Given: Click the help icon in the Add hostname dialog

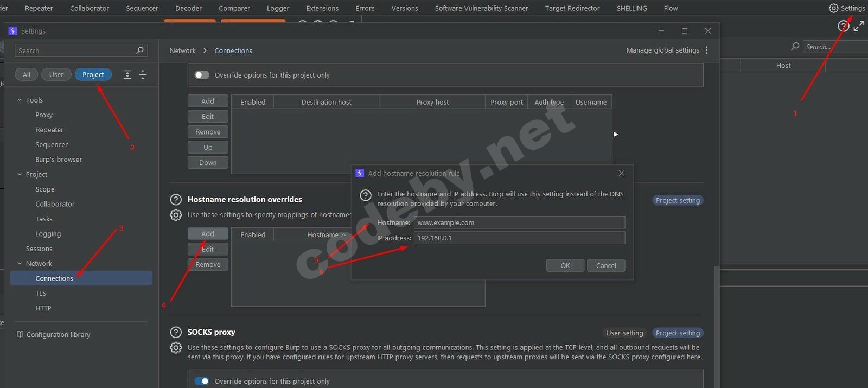Looking at the screenshot, I should pyautogui.click(x=366, y=195).
